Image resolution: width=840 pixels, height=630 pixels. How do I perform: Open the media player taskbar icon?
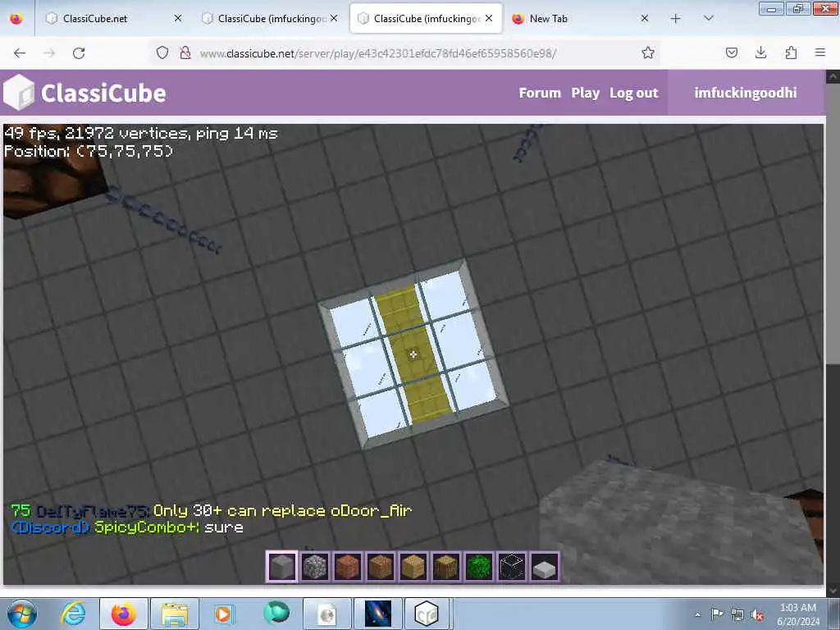223,614
